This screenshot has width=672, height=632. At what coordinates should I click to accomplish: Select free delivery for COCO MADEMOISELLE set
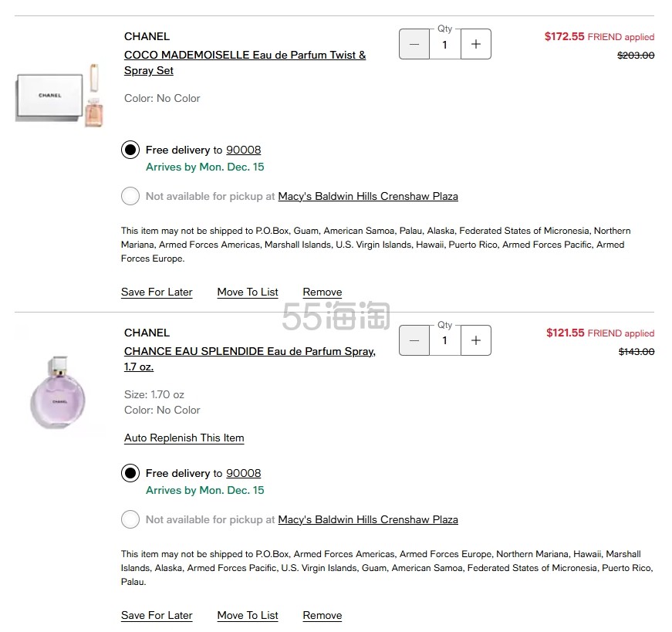[x=130, y=150]
